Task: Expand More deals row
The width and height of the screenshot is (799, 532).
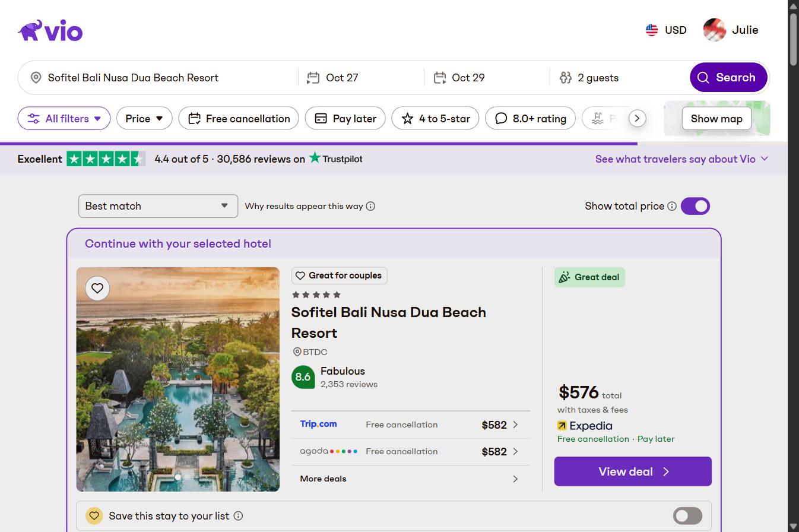Action: (410, 479)
